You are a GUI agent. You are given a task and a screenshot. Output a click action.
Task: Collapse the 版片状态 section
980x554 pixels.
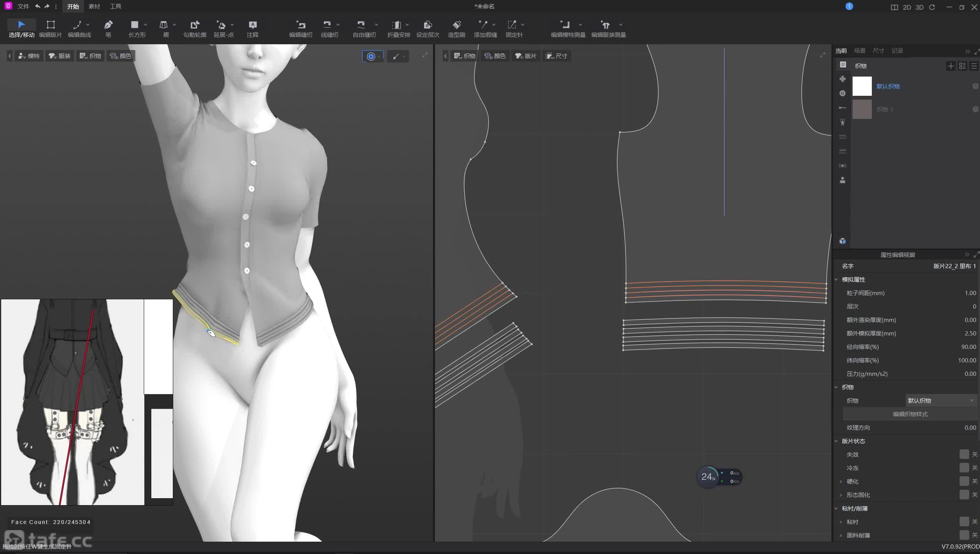[x=836, y=441]
